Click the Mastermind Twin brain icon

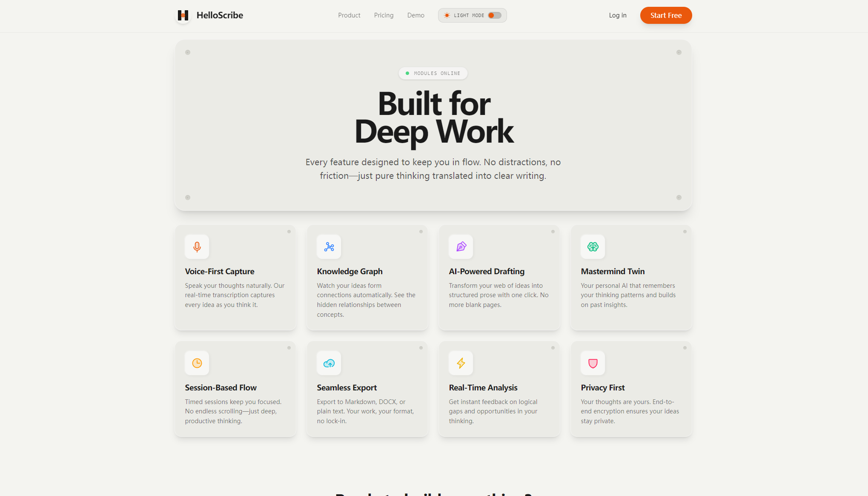pyautogui.click(x=593, y=247)
